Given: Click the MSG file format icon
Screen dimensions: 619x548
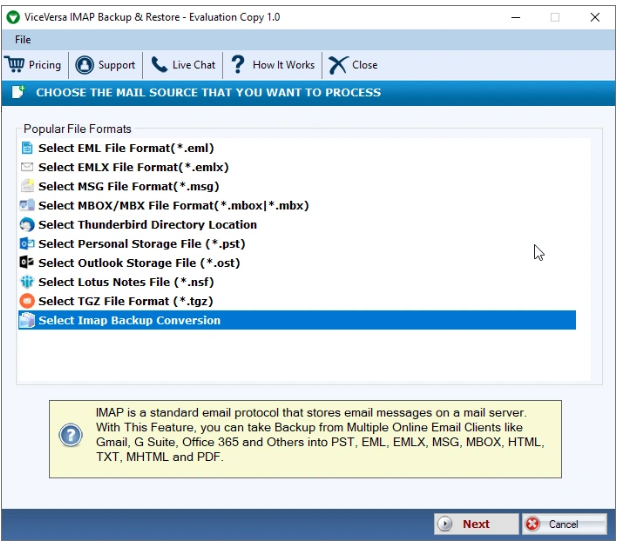Looking at the screenshot, I should coord(27,186).
